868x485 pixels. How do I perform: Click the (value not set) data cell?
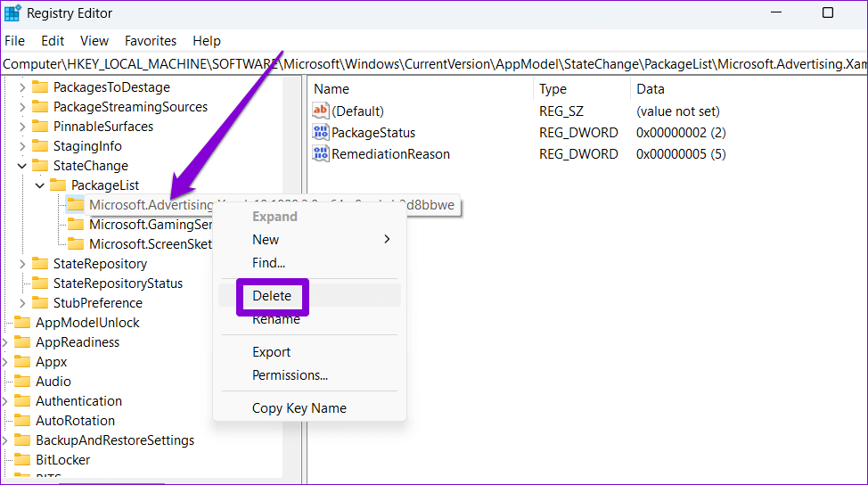tap(678, 111)
